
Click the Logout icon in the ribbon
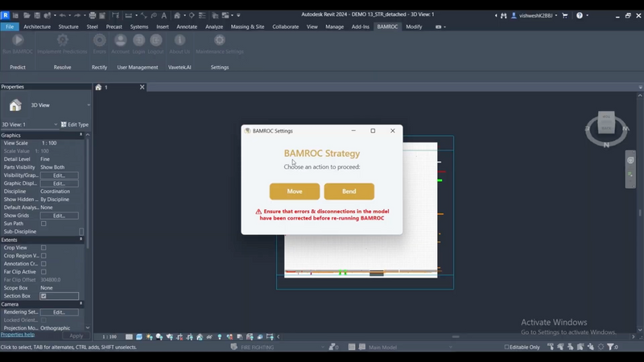pos(155,40)
